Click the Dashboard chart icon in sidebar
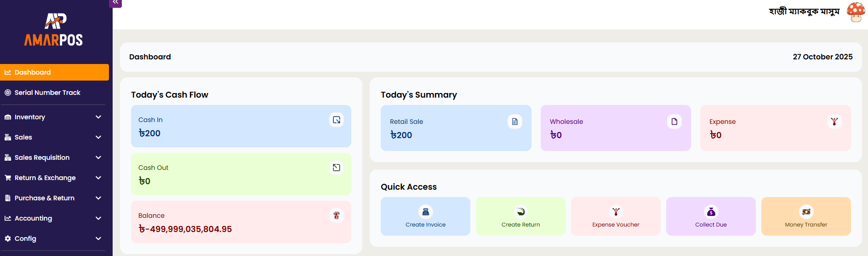 pyautogui.click(x=8, y=72)
